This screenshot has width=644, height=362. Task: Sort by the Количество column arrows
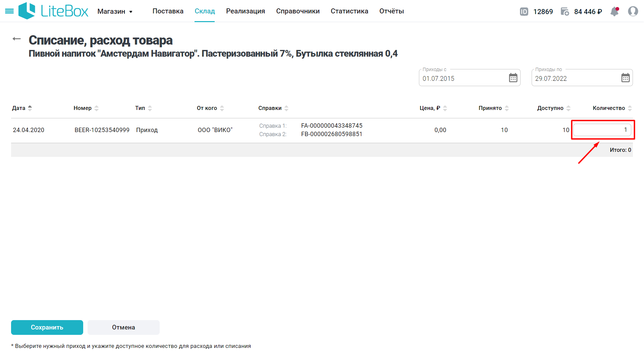point(630,108)
